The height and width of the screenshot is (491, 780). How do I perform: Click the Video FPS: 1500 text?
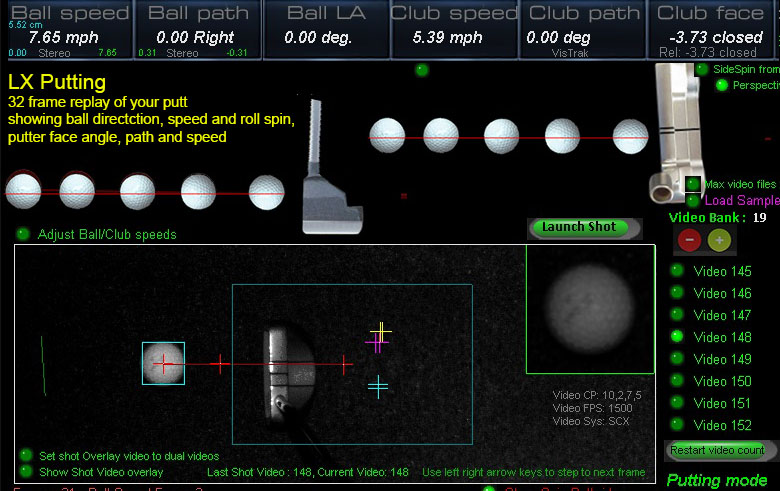point(592,408)
